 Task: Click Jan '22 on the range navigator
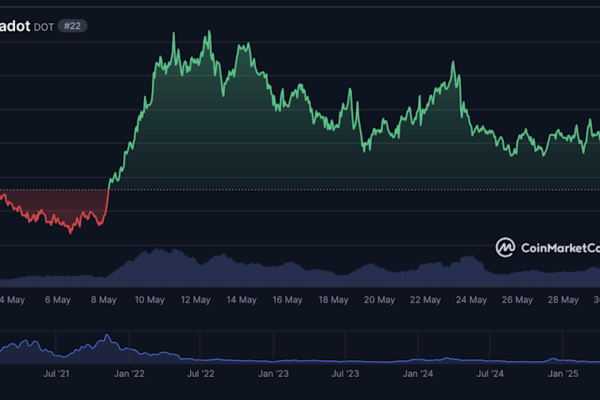(129, 374)
